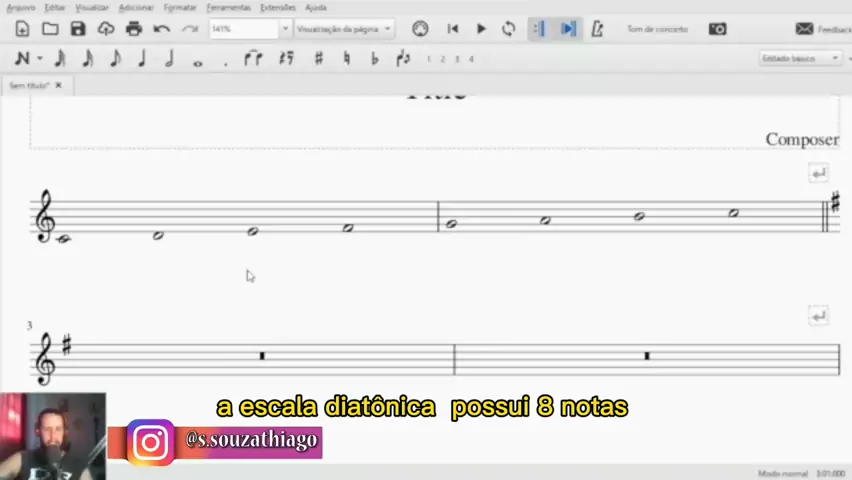Apply the sharp accidental tool

click(x=318, y=59)
